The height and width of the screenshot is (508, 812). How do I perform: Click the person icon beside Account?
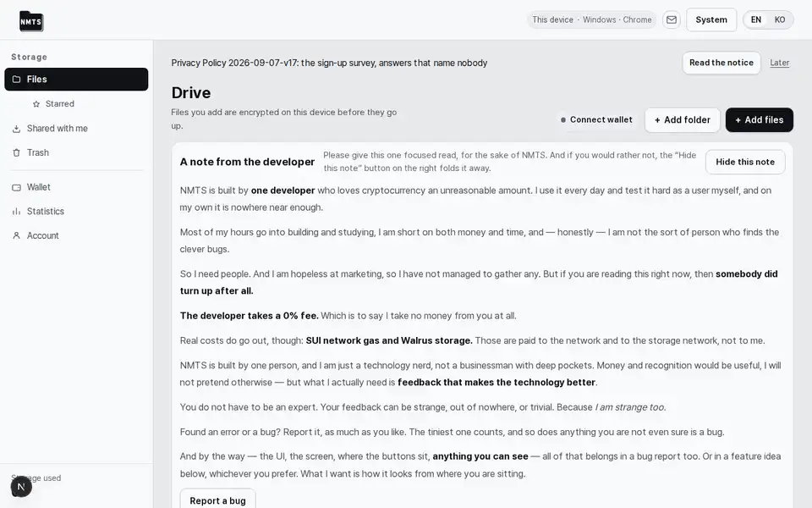(17, 235)
